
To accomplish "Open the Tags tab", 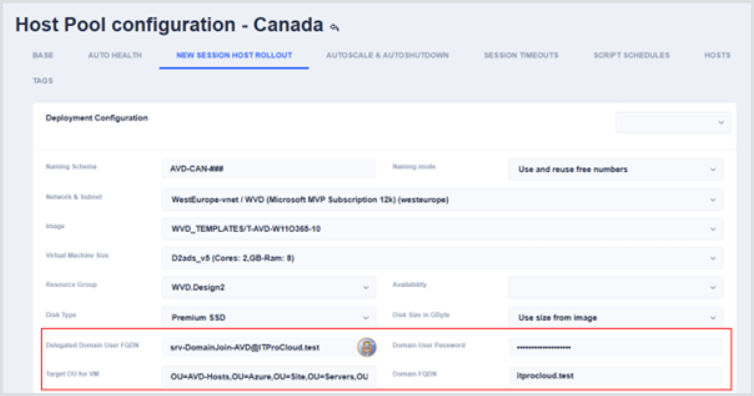I will click(x=43, y=81).
